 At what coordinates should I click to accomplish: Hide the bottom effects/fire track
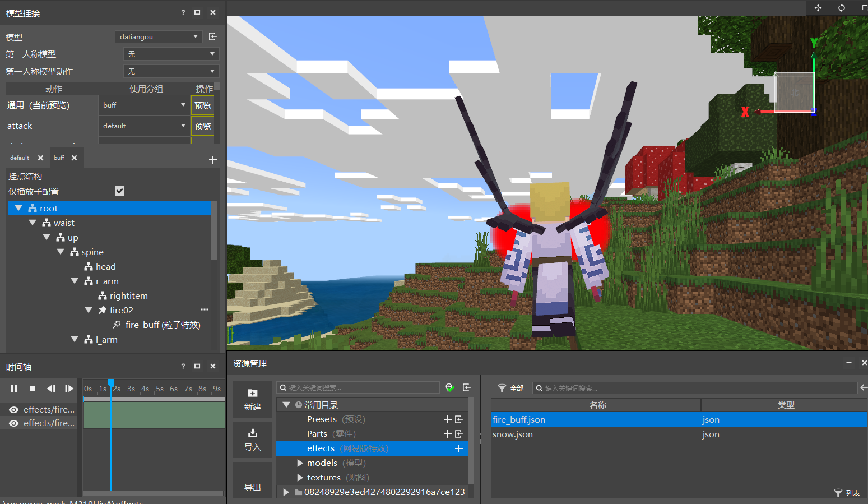tap(13, 423)
